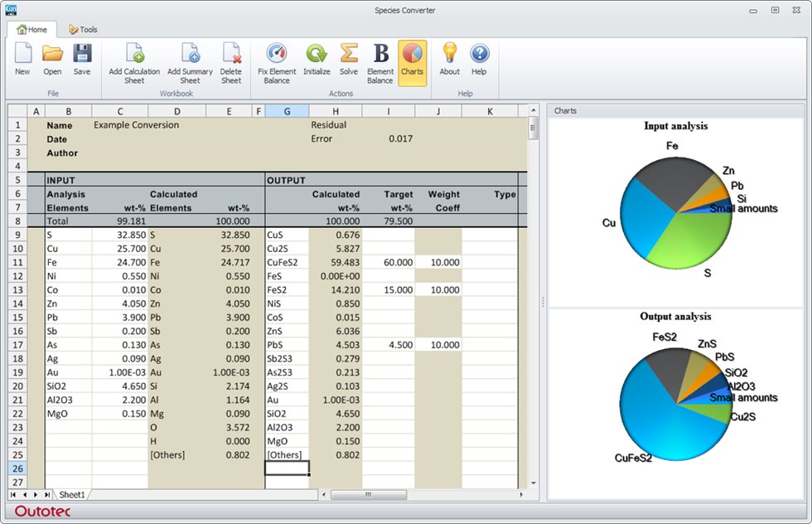Viewport: 812px width, 524px height.
Task: Add a Calculation Sheet
Action: click(134, 60)
